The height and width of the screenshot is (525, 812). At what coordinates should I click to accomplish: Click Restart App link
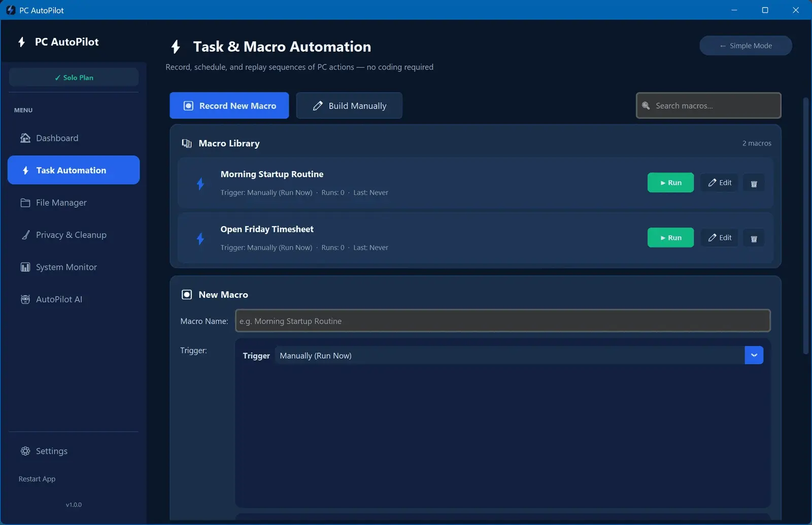[x=37, y=479]
